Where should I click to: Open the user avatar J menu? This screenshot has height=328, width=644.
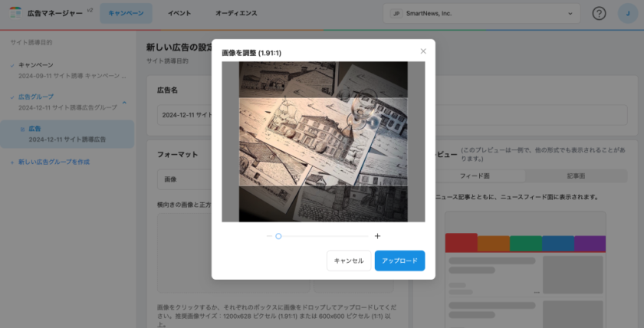626,14
